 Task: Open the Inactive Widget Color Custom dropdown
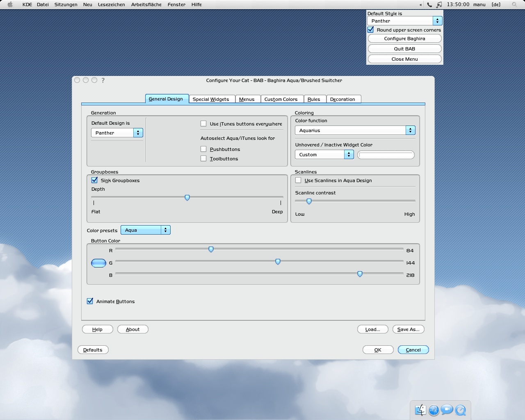click(324, 155)
